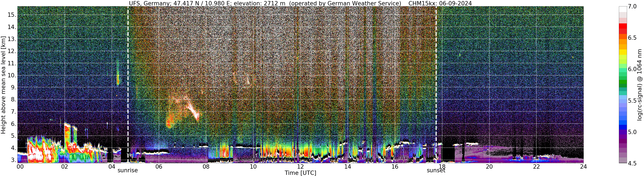644x177 pixels.
Task: Click the 12. tick on the height axis
Action: pyautogui.click(x=12, y=51)
